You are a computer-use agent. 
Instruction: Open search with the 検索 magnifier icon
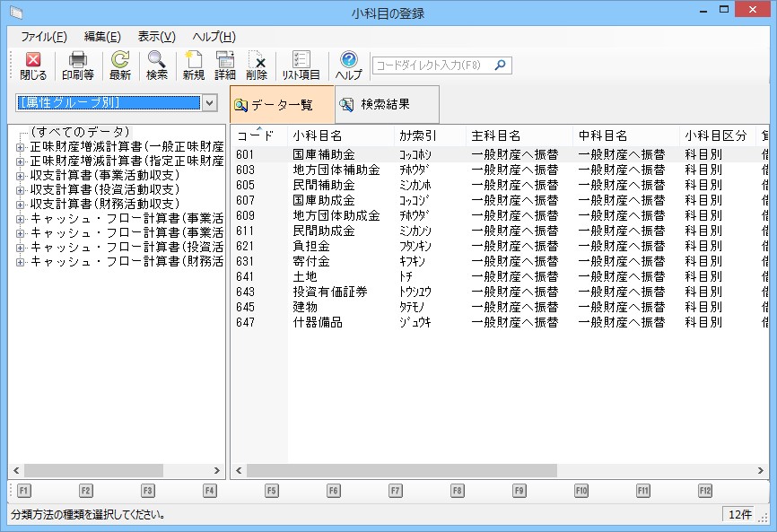click(157, 65)
